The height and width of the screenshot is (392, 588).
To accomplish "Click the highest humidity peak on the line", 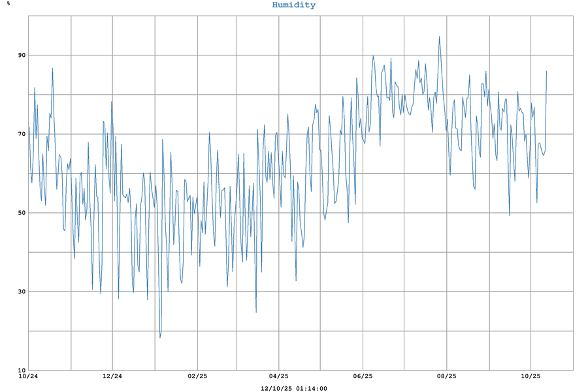I will 439,37.
